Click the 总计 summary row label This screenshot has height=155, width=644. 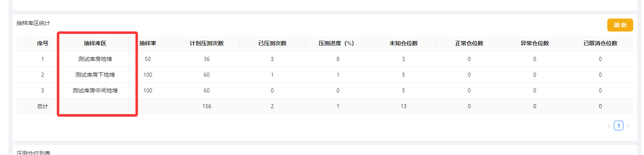(x=42, y=106)
